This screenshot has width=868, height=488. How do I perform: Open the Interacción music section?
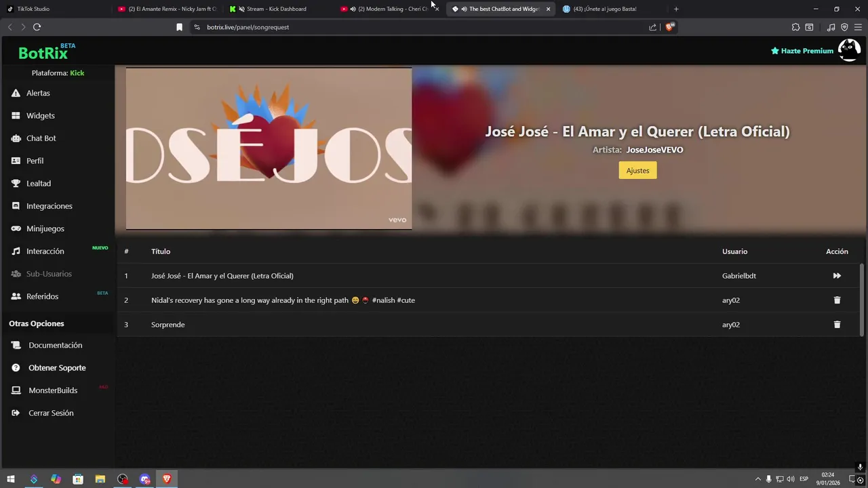click(45, 251)
